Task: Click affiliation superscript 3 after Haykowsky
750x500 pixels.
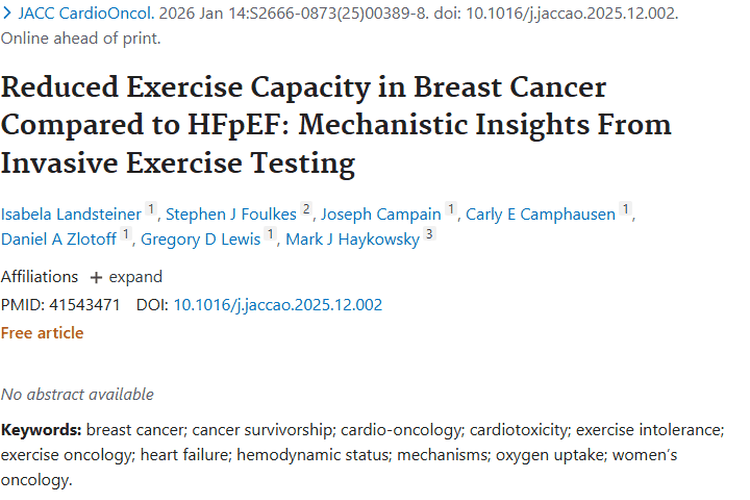Action: coord(429,236)
